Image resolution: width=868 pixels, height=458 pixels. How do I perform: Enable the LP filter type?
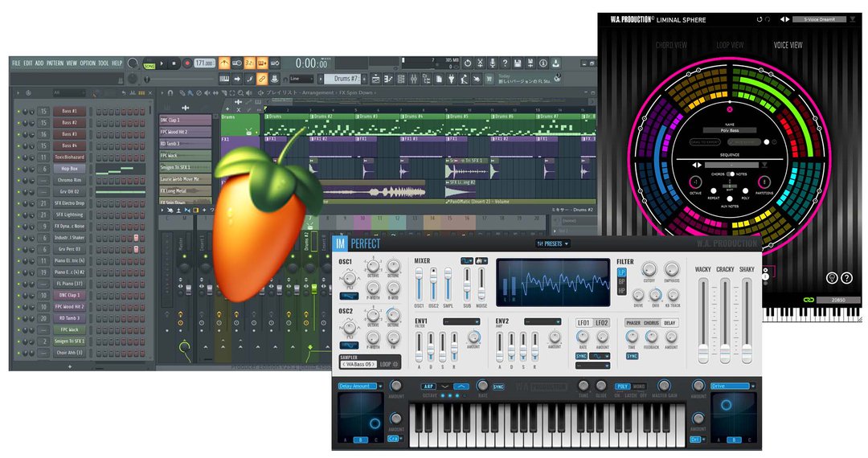click(x=621, y=274)
